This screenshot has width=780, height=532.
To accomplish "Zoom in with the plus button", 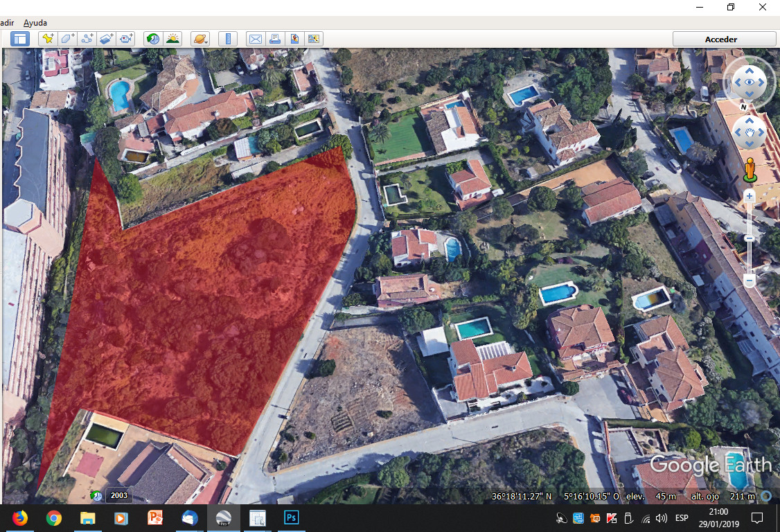I will pos(749,197).
